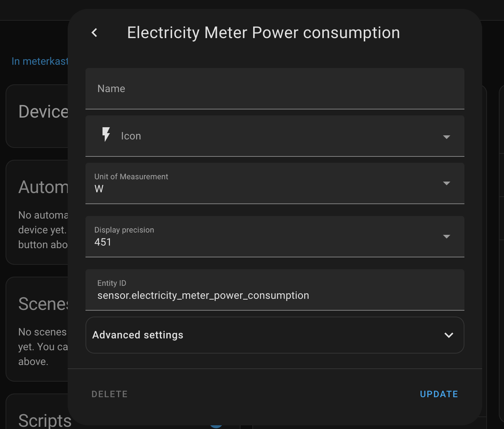Open the Display precision dropdown arrow
504x429 pixels.
coord(446,237)
